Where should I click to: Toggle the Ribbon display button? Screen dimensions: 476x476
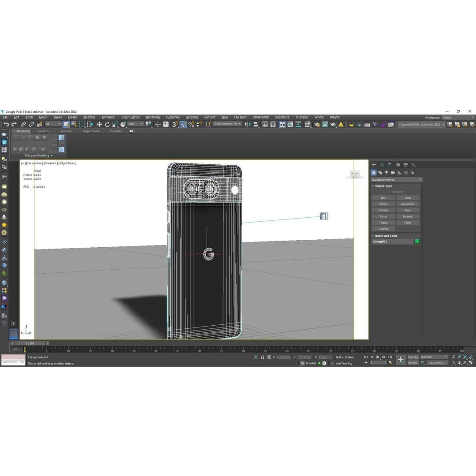(x=283, y=124)
